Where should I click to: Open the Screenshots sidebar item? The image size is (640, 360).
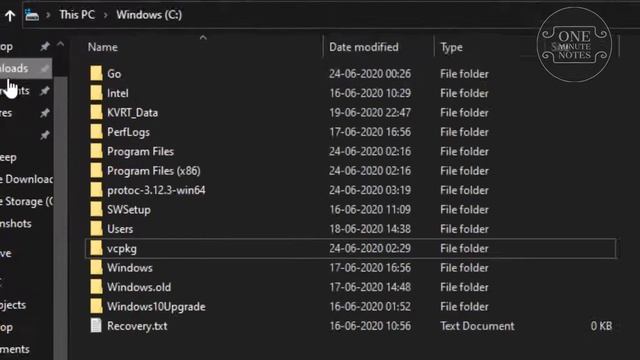click(x=16, y=224)
